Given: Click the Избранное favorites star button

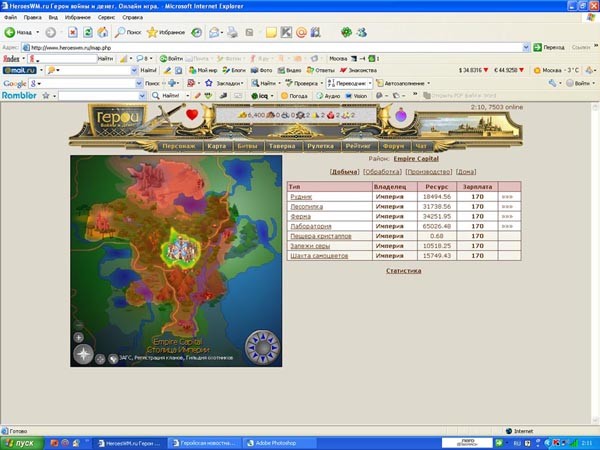Looking at the screenshot, I should point(165,32).
